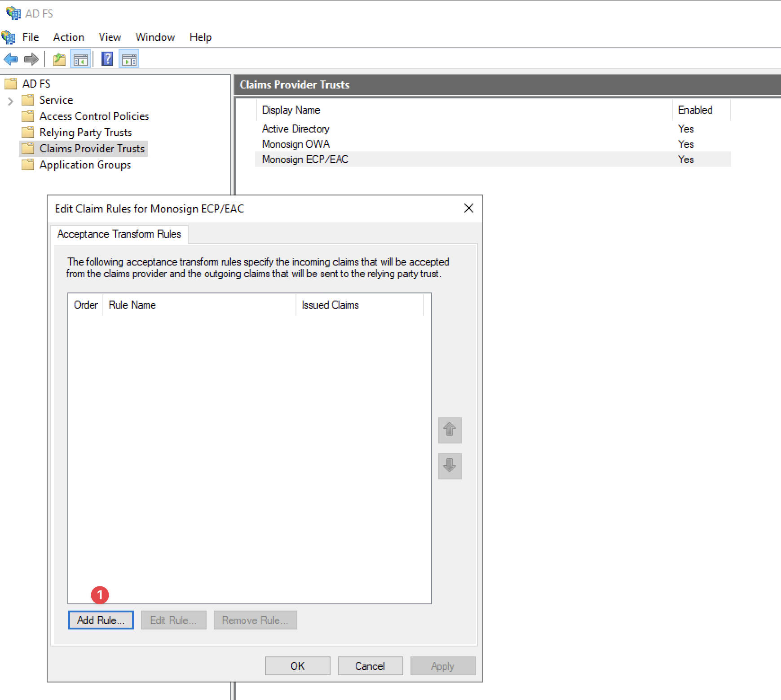
Task: Select Relying Party Trusts in tree
Action: pyautogui.click(x=85, y=133)
